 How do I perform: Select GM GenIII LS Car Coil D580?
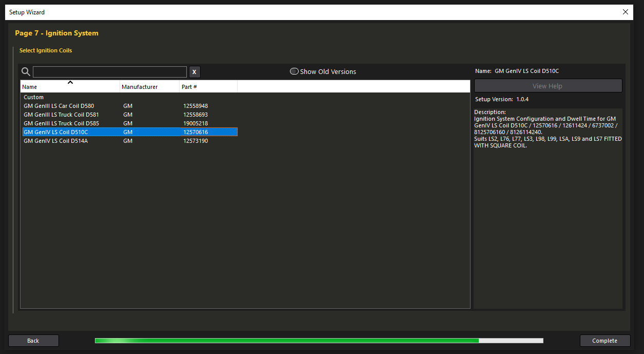58,106
